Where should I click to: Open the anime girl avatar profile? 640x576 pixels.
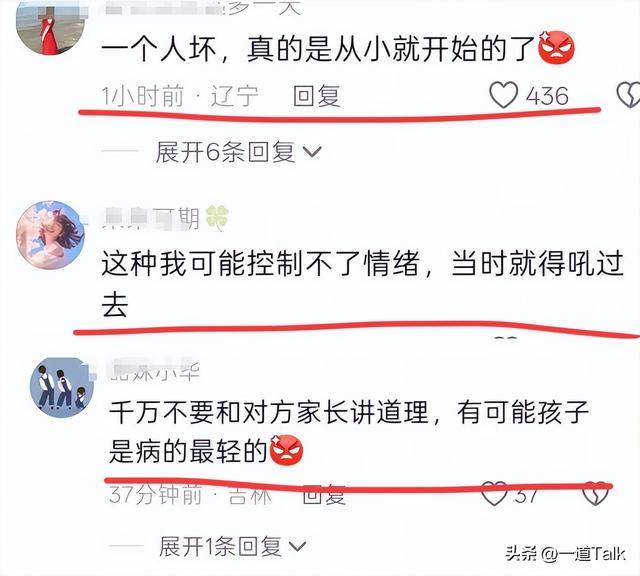tap(50, 235)
